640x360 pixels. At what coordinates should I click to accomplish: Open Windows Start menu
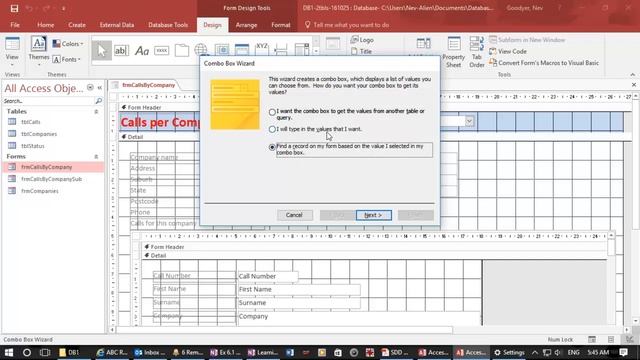(x=9, y=352)
